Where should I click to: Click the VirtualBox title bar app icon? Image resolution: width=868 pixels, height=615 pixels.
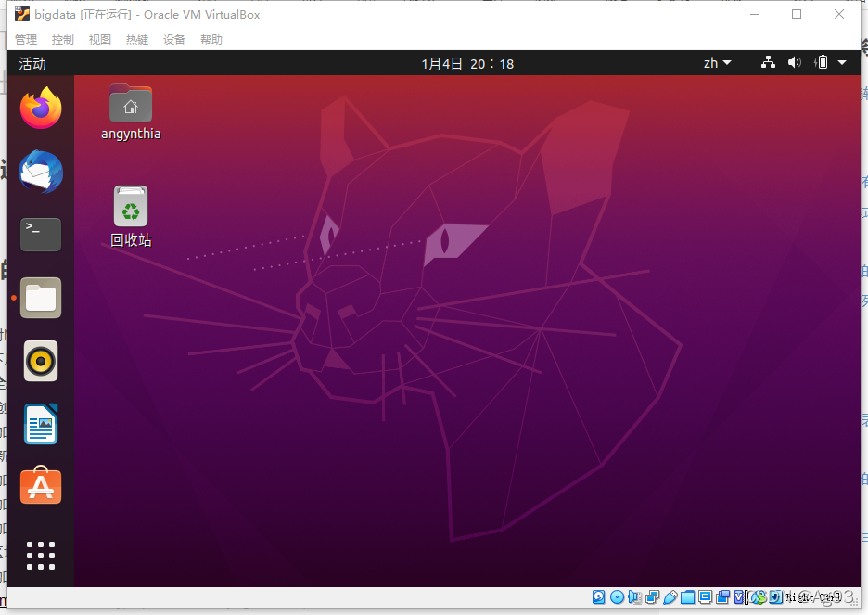pyautogui.click(x=22, y=14)
